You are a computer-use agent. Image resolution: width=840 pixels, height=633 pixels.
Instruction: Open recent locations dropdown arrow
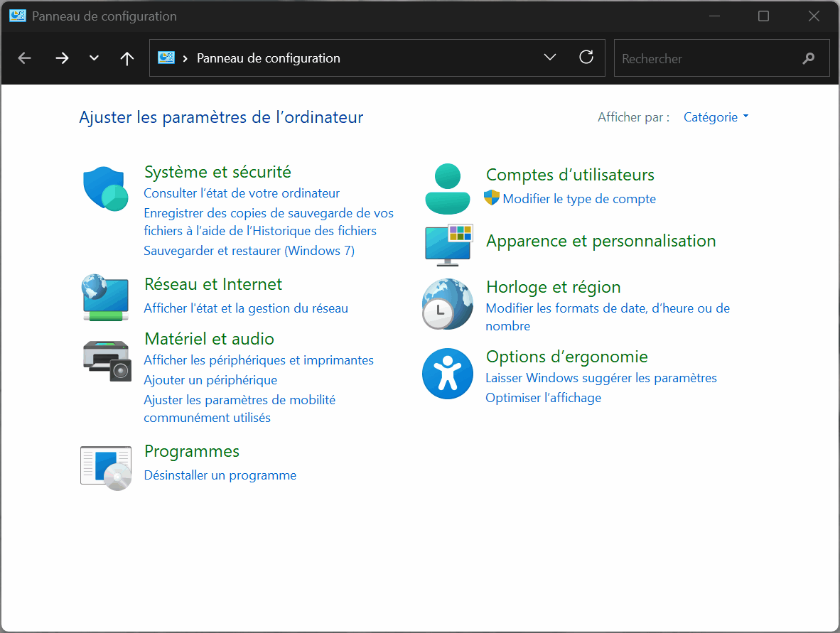[x=94, y=58]
